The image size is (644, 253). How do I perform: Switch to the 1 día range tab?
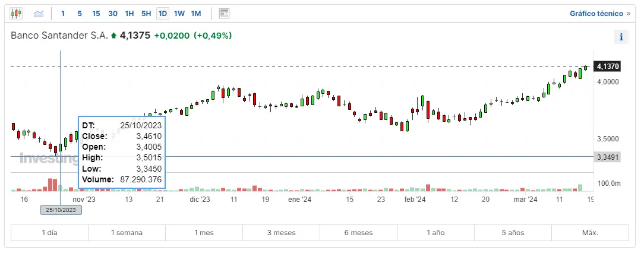coord(49,233)
